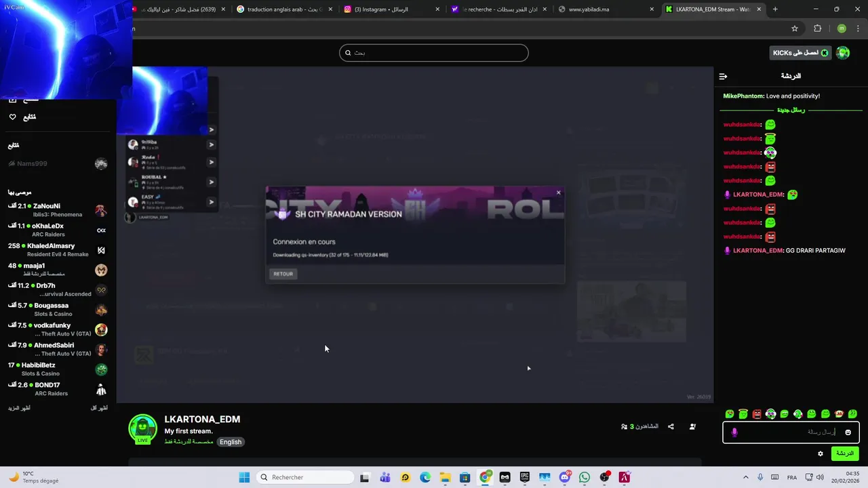868x488 pixels.
Task: Switch to the YouTube (2639) tab
Action: (180, 9)
